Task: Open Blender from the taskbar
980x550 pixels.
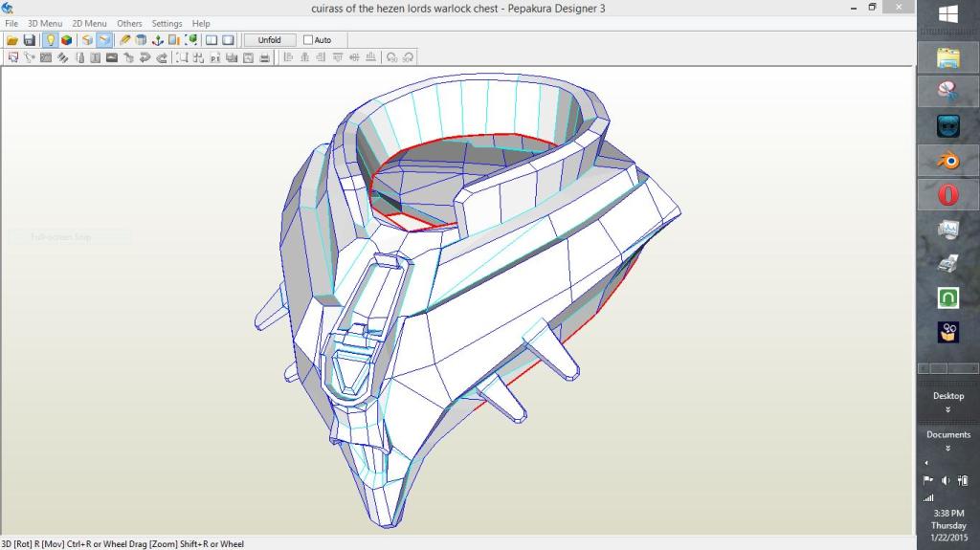Action: (948, 161)
